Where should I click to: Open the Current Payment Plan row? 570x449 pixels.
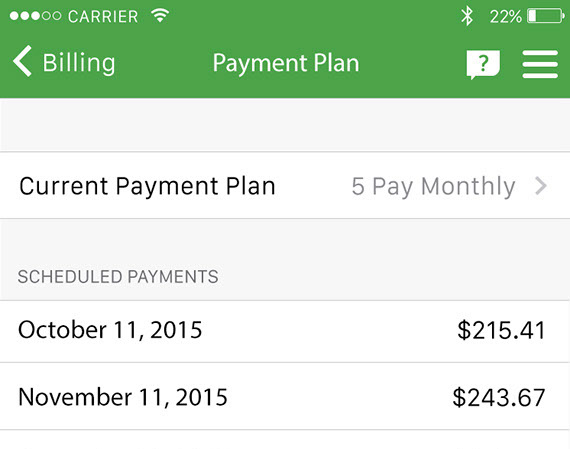click(285, 185)
